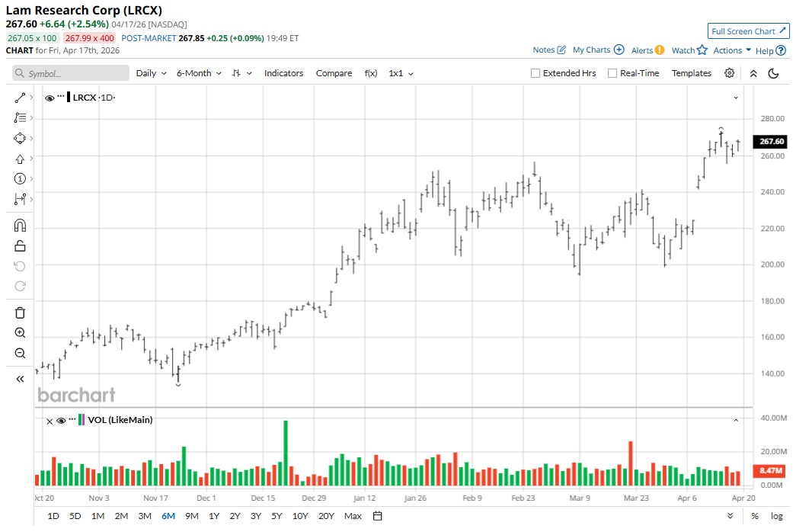Open chart settings gear icon

[x=729, y=73]
